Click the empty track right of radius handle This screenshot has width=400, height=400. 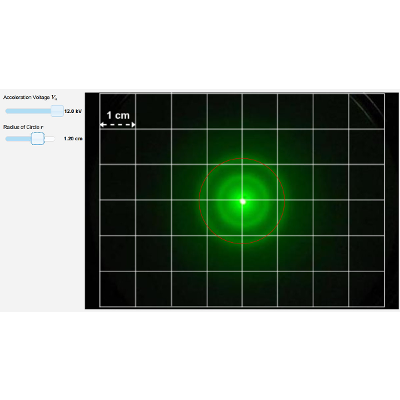(50, 139)
